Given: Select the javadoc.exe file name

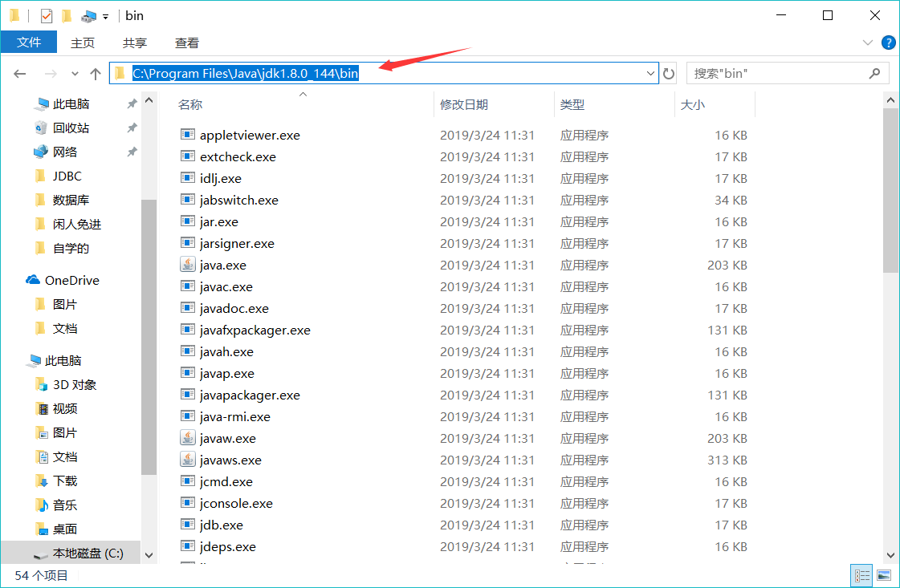Looking at the screenshot, I should tap(234, 308).
